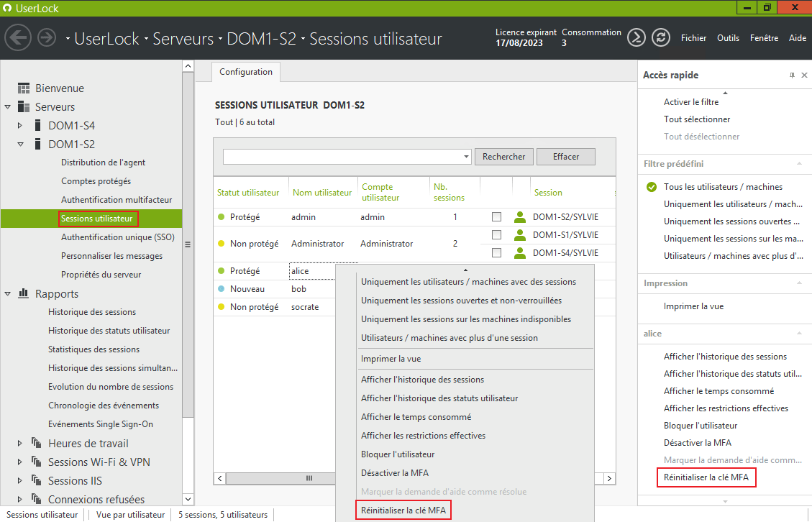The height and width of the screenshot is (522, 812).
Task: Click the table scroll right arrow
Action: point(609,478)
